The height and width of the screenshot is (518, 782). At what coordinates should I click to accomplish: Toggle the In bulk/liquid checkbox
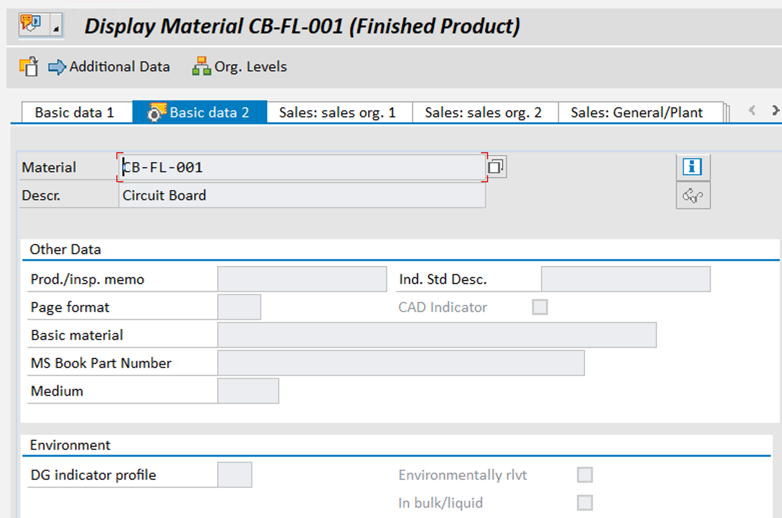pyautogui.click(x=585, y=503)
